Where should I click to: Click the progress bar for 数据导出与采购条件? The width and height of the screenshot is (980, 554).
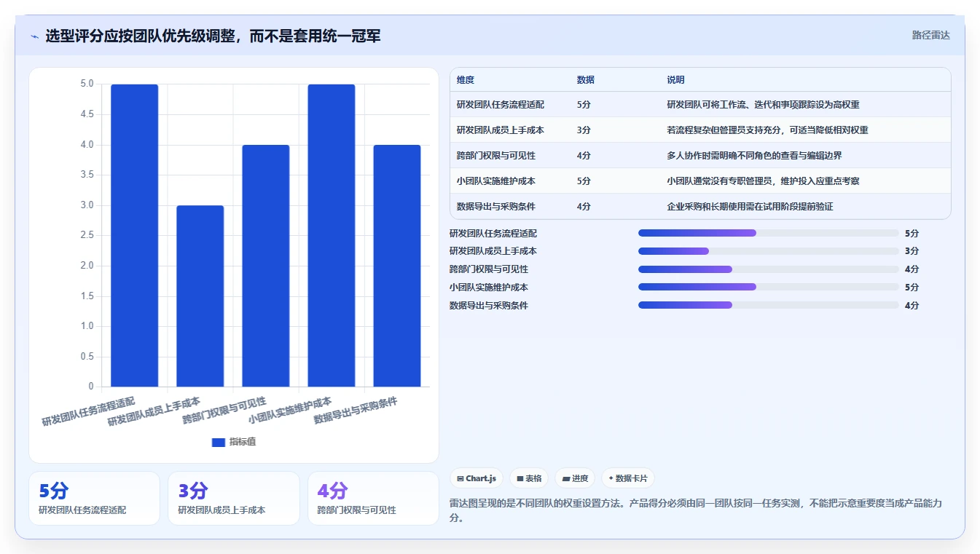(x=769, y=305)
